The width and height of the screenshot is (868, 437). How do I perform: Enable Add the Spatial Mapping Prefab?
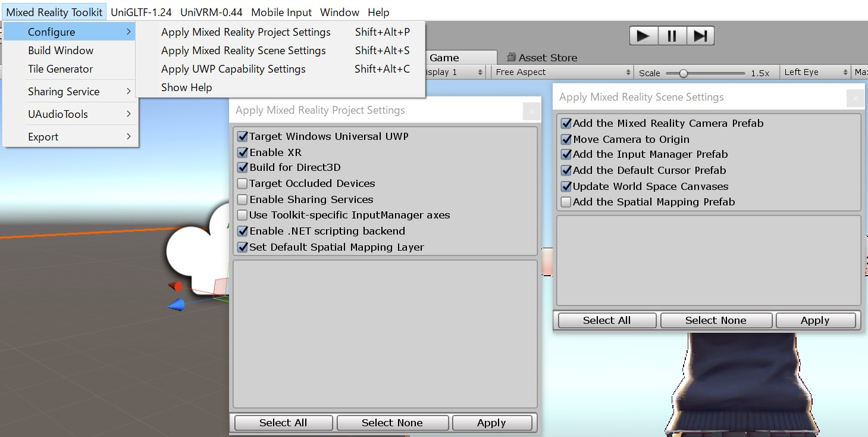566,202
